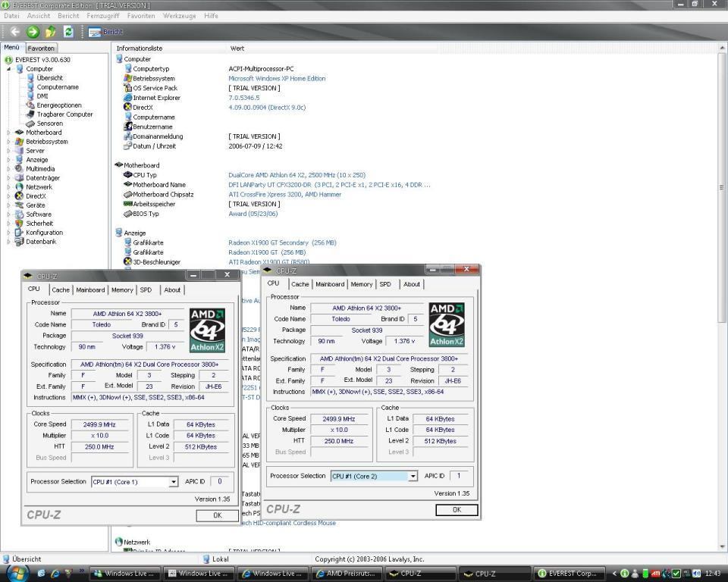Open the Datei menu
This screenshot has width=728, height=582.
11,16
